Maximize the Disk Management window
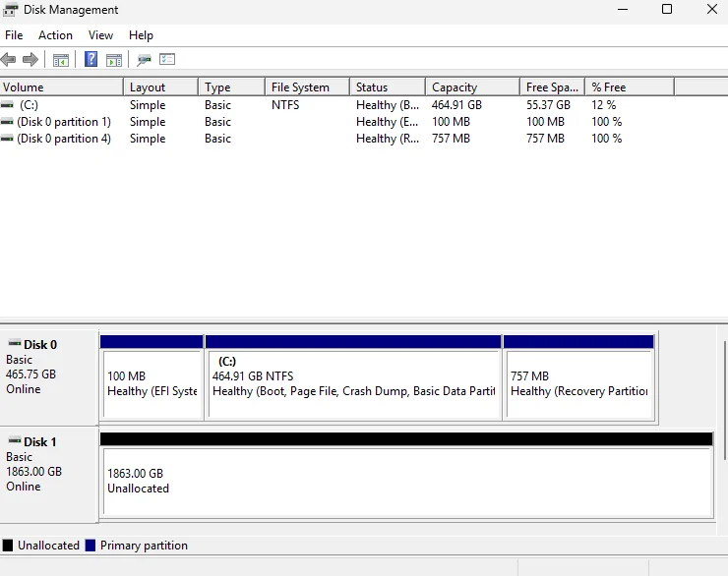728x576 pixels. tap(667, 9)
